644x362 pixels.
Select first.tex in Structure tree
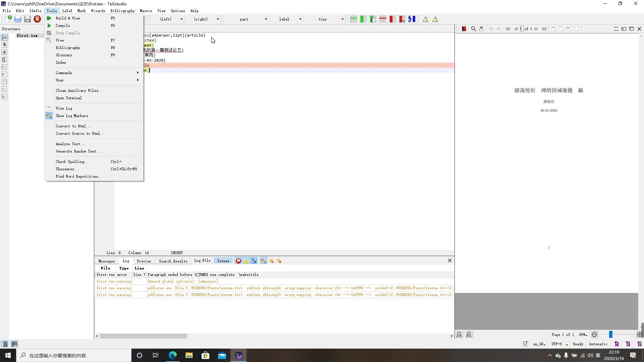click(x=27, y=36)
